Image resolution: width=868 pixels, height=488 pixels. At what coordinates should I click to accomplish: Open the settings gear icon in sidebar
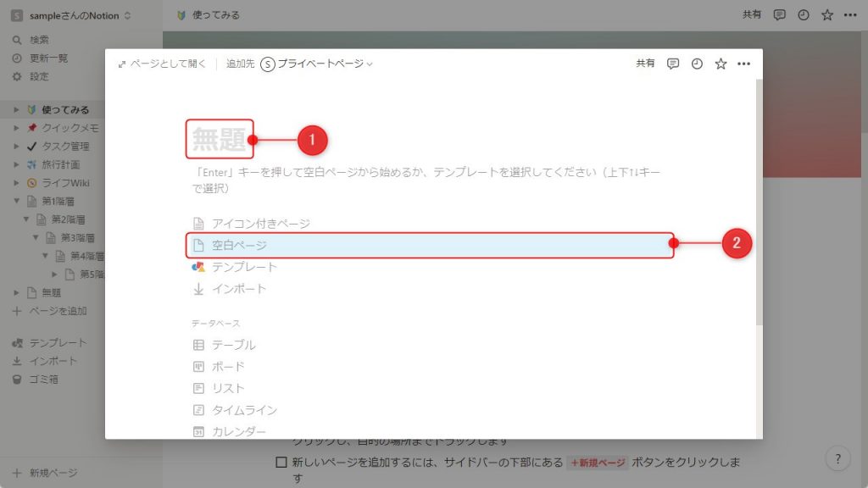17,76
